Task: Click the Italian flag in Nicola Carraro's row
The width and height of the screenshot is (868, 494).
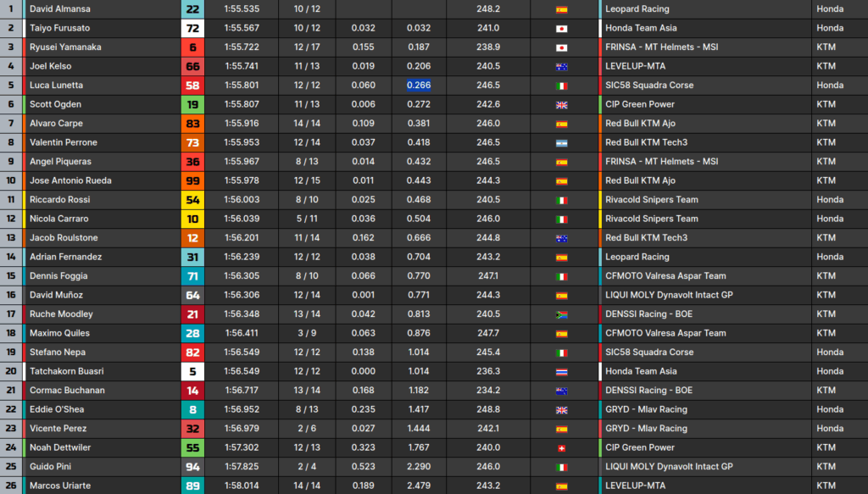Action: [x=561, y=219]
